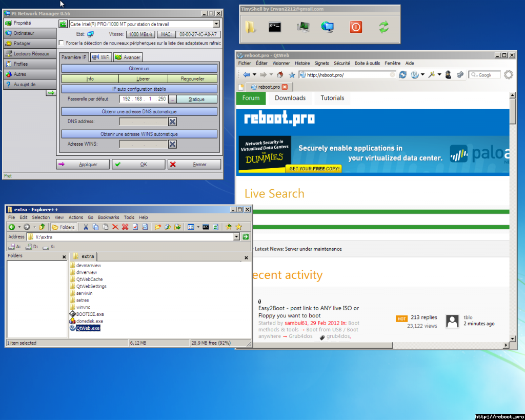This screenshot has height=420, width=525.
Task: Toggle the Folders pane button in Explorer++
Action: click(64, 227)
